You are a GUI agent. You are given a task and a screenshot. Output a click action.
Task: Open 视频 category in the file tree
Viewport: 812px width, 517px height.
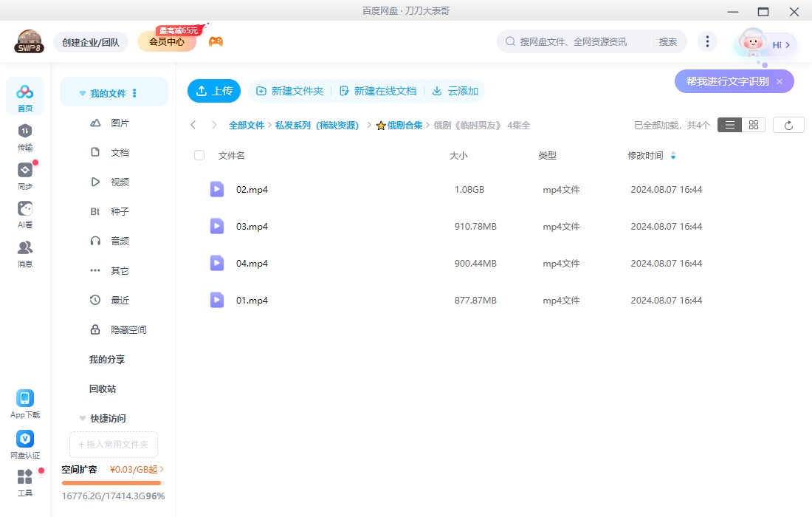[x=121, y=181]
